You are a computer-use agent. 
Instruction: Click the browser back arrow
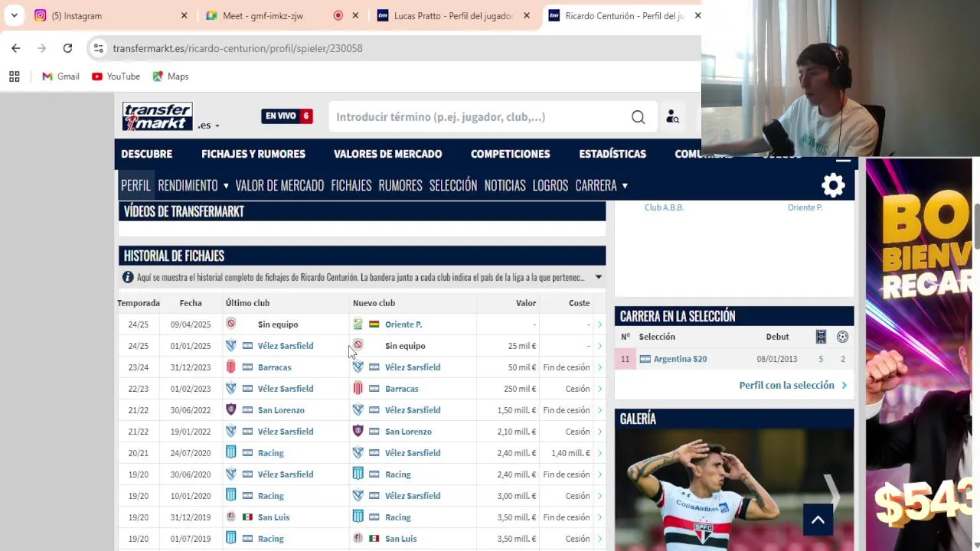tap(16, 48)
